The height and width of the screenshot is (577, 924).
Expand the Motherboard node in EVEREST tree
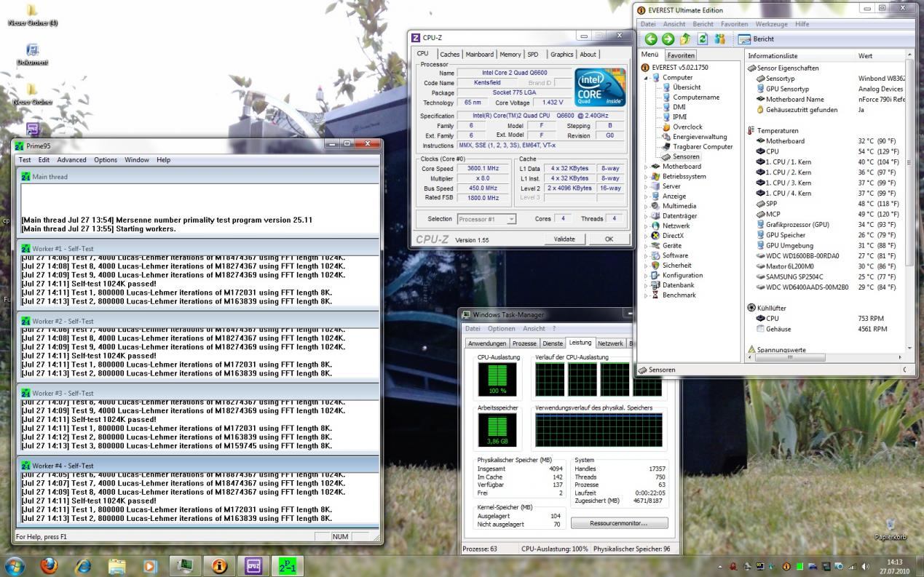coord(646,167)
